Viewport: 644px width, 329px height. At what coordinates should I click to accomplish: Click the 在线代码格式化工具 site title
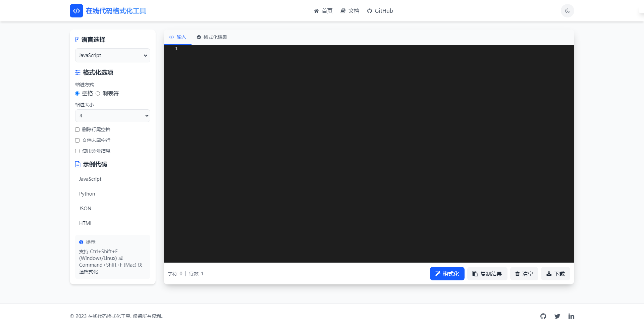pos(116,11)
